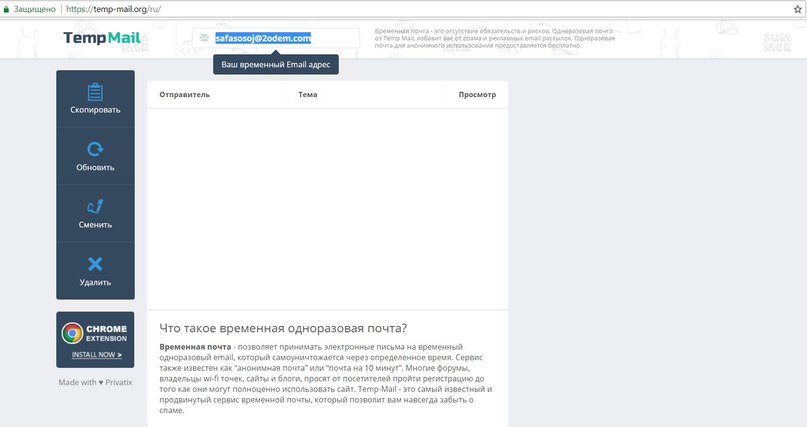Click the Chrome logo in extension banner
This screenshot has width=807, height=427.
click(71, 333)
